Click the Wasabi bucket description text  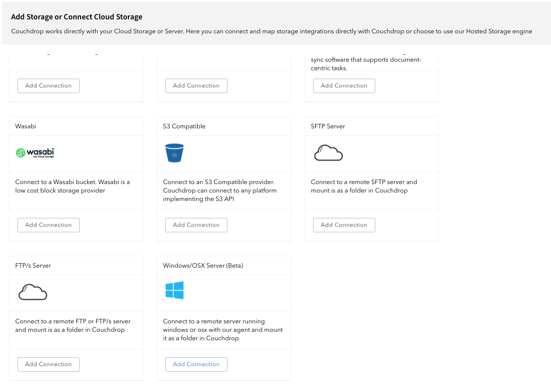72,186
